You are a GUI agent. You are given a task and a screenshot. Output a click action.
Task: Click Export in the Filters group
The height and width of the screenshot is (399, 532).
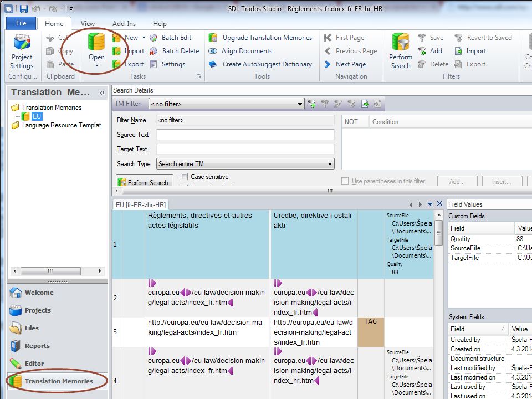[x=470, y=64]
